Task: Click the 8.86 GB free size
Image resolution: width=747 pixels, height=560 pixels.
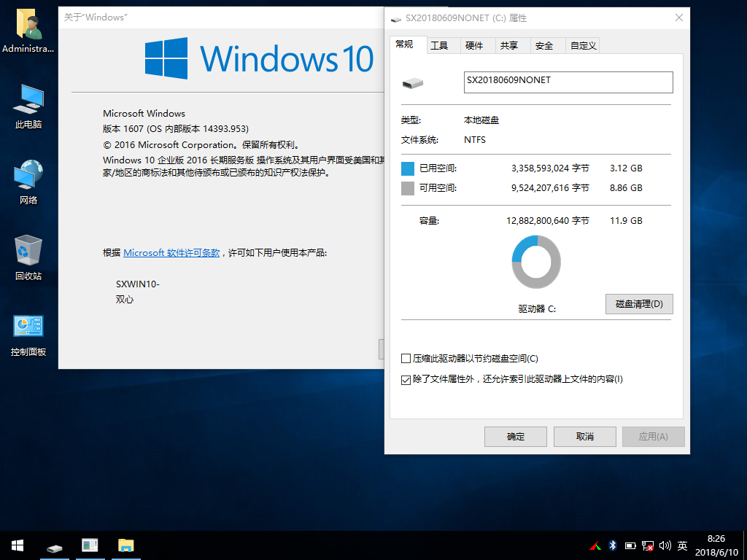Action: (x=626, y=188)
